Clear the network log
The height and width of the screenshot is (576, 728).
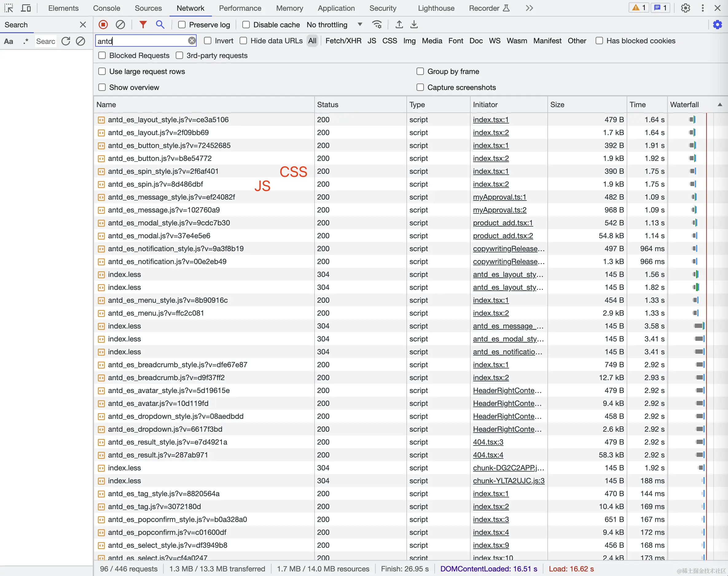point(120,25)
